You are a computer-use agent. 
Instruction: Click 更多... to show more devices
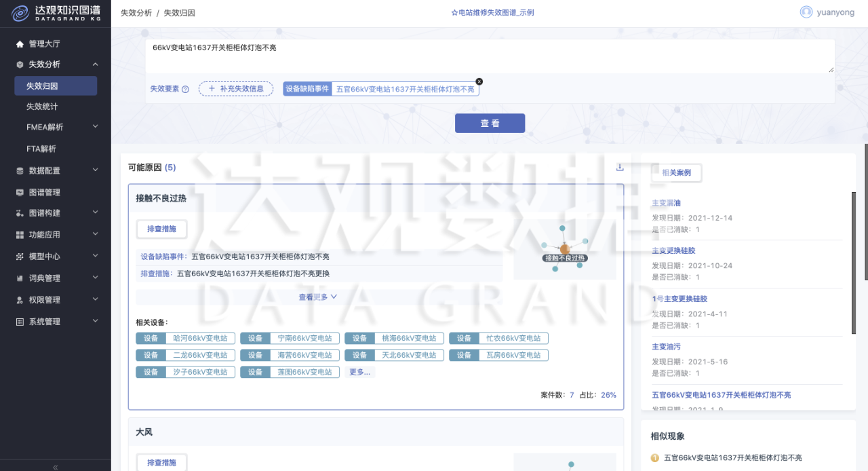click(360, 372)
